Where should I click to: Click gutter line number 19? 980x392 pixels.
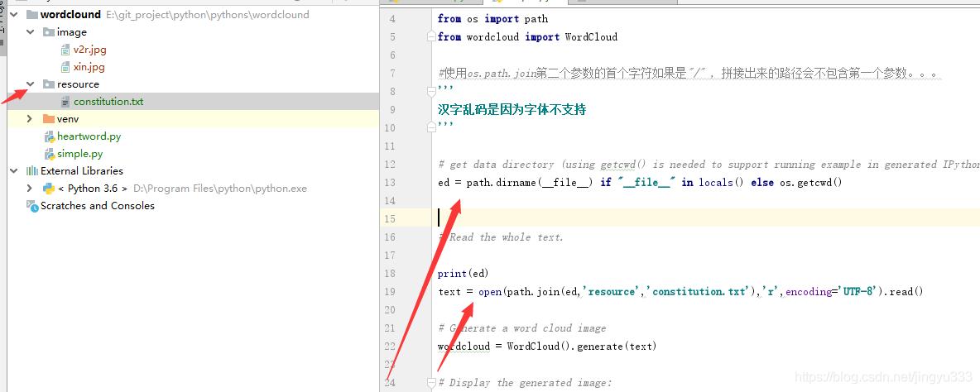[390, 291]
